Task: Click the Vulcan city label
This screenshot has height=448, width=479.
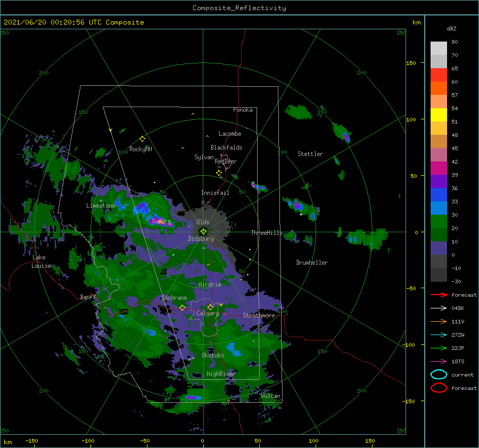Action: click(x=270, y=396)
